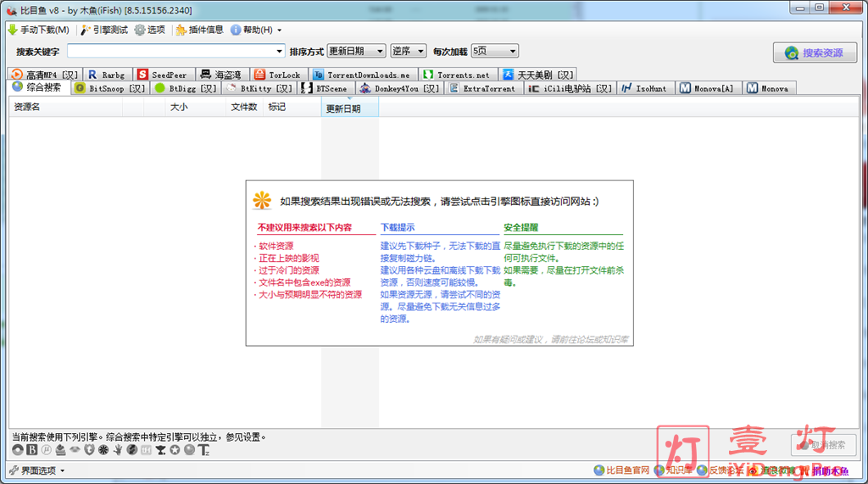Open the 手动下载(M) manual download tool
The image size is (868, 484).
pos(39,30)
